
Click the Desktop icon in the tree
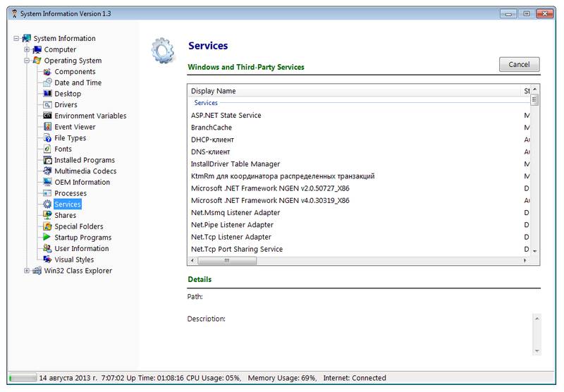click(x=47, y=94)
